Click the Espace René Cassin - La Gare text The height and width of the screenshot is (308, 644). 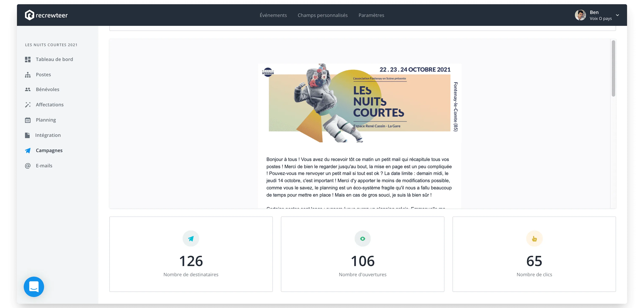377,126
